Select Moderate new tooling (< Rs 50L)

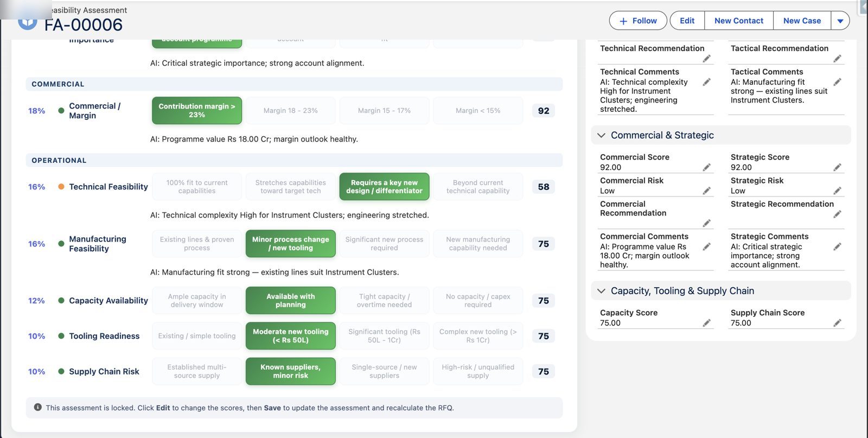click(x=291, y=336)
